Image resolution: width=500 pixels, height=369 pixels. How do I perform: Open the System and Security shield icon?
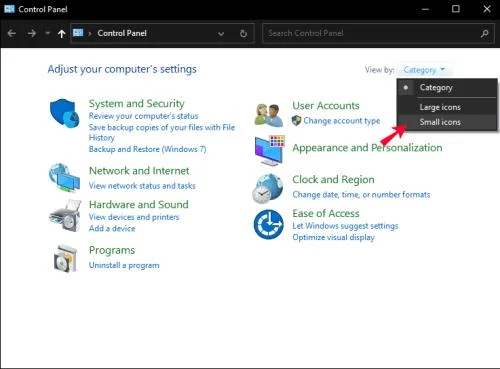(64, 113)
